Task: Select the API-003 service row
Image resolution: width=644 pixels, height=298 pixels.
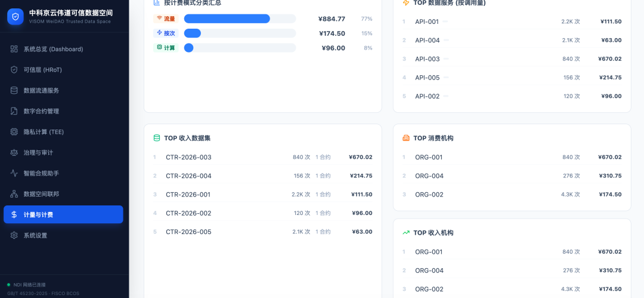Action: [512, 59]
